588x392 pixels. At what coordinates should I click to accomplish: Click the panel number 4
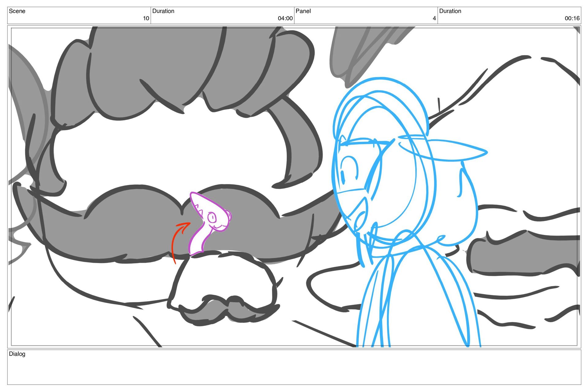(434, 18)
